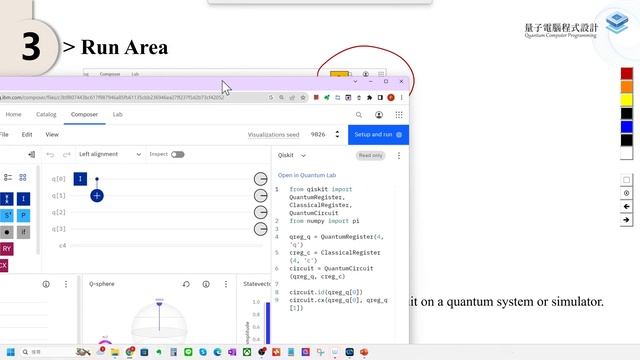This screenshot has height=360, width=640.
Task: Open Q-sphere info icon
Action: pos(206,284)
